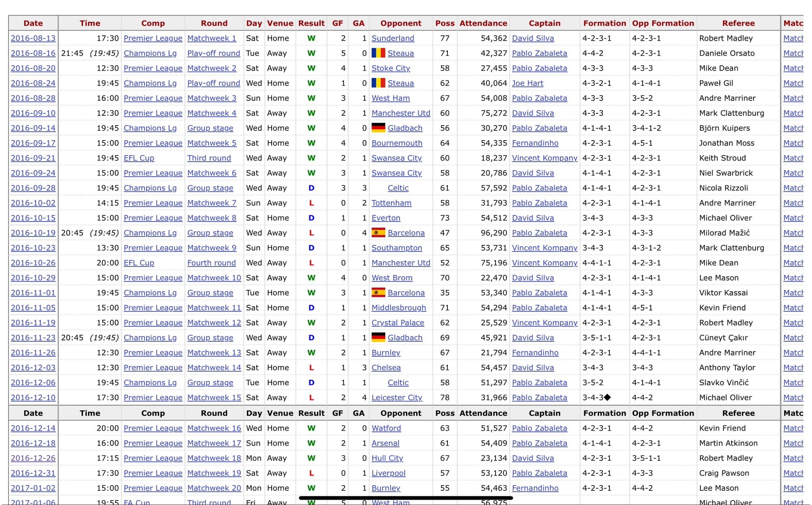Click Germany flag beside Gladbach in 2016-09-14 row
This screenshot has height=505, width=812.
(x=378, y=128)
